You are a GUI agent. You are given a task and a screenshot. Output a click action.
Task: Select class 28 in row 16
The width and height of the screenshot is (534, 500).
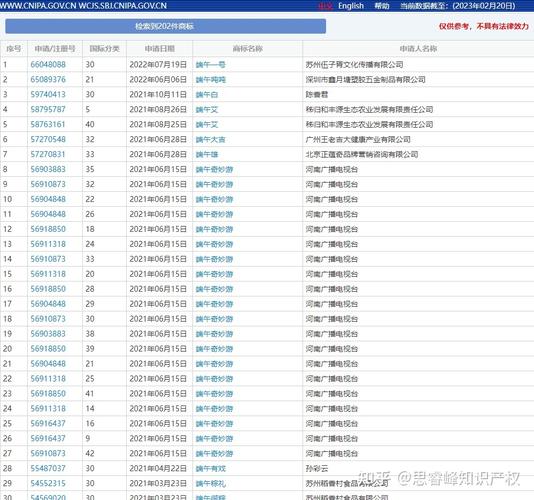pos(90,289)
